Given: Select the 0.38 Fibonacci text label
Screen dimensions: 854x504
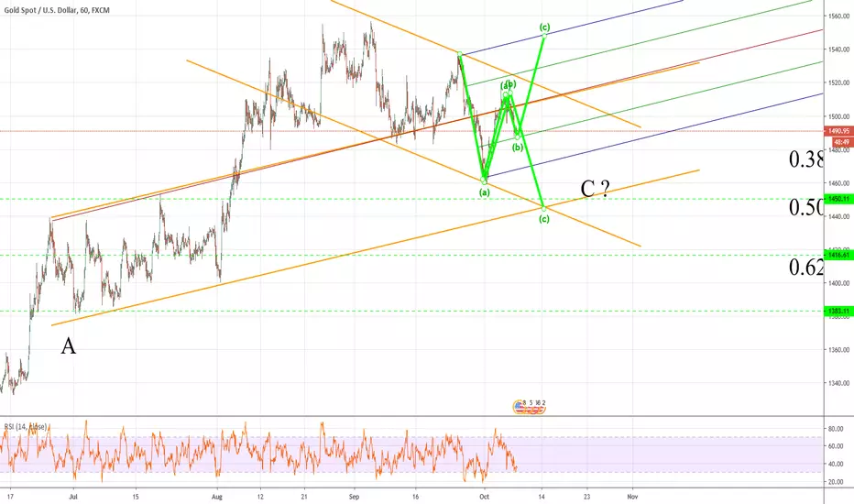Looking at the screenshot, I should [x=806, y=159].
